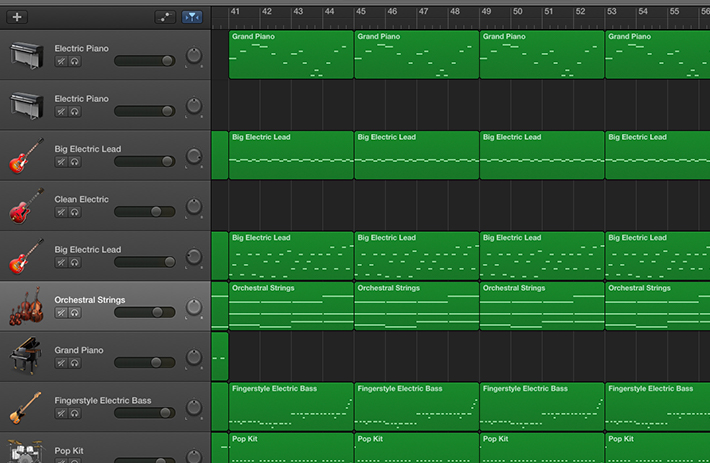This screenshot has height=463, width=710.
Task: Toggle the blue catch playhead button
Action: 191,17
